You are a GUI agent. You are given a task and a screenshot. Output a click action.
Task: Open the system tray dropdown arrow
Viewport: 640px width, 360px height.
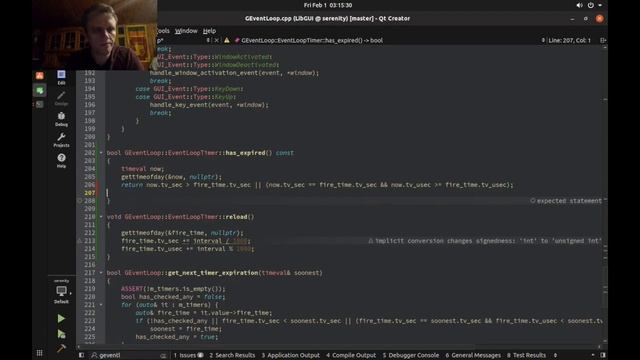pyautogui.click(x=600, y=5)
